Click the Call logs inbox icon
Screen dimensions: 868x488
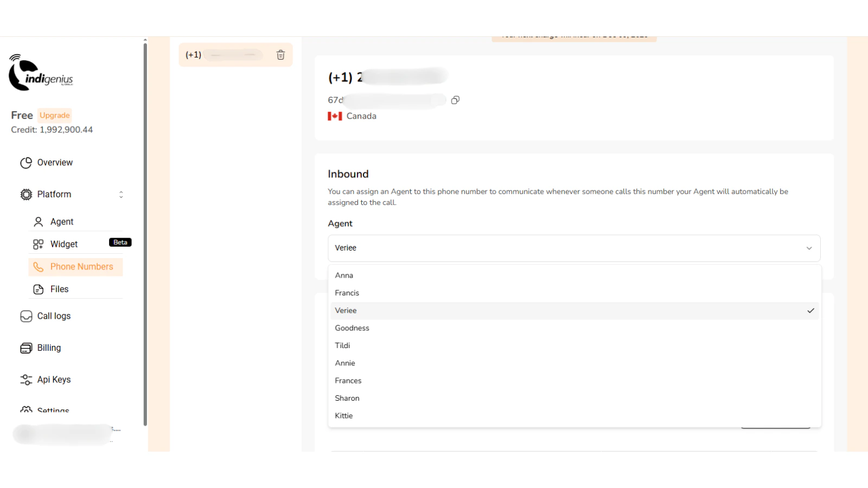pyautogui.click(x=26, y=316)
